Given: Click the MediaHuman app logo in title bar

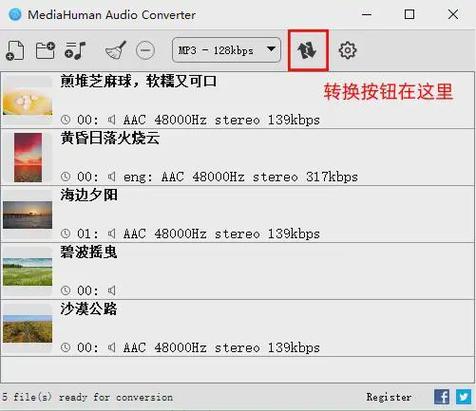Looking at the screenshot, I should pos(15,15).
